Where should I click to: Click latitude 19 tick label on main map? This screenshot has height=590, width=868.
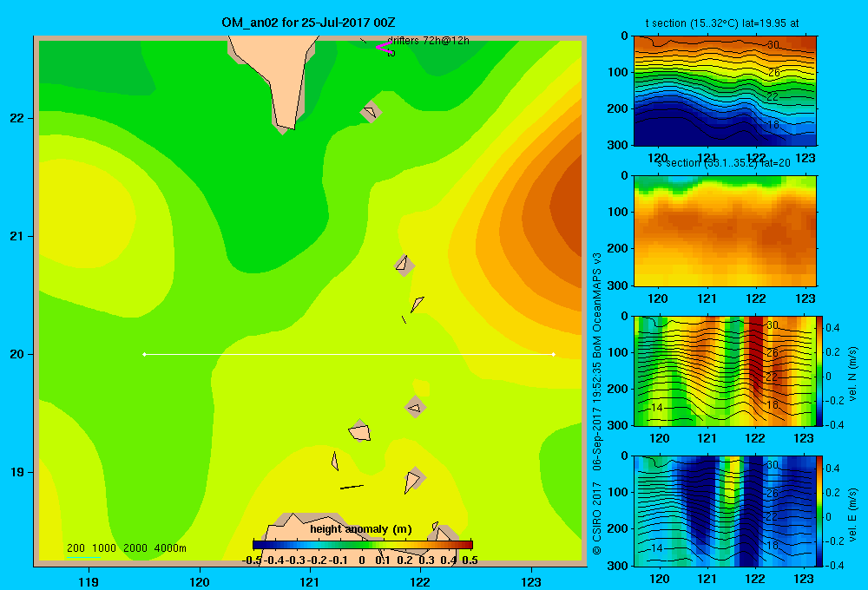pos(17,472)
